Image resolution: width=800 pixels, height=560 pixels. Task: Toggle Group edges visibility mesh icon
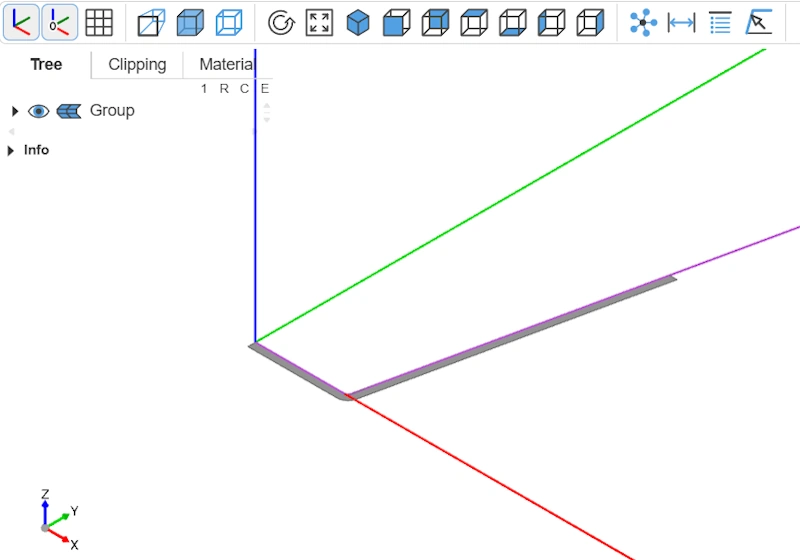click(68, 111)
